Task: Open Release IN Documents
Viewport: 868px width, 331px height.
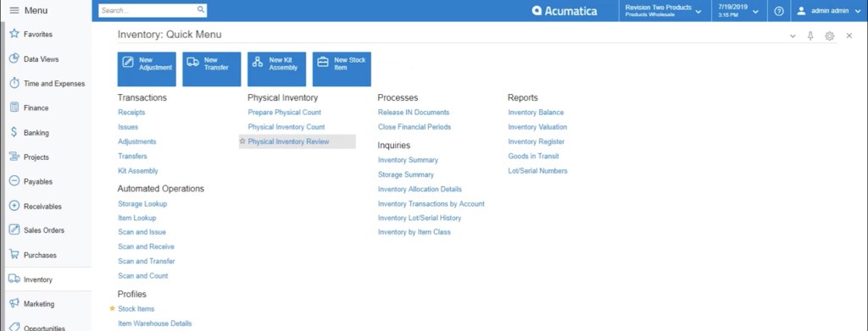Action: pos(414,113)
